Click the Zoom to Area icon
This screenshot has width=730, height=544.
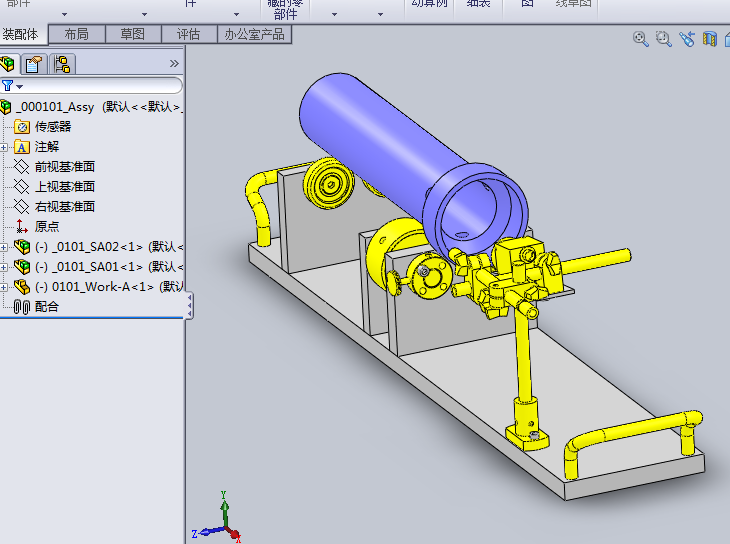663,39
